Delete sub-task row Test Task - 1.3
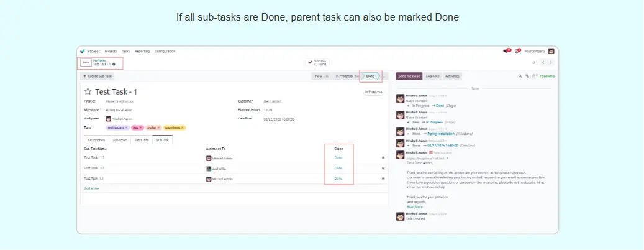The height and width of the screenshot is (250, 644). (x=383, y=158)
